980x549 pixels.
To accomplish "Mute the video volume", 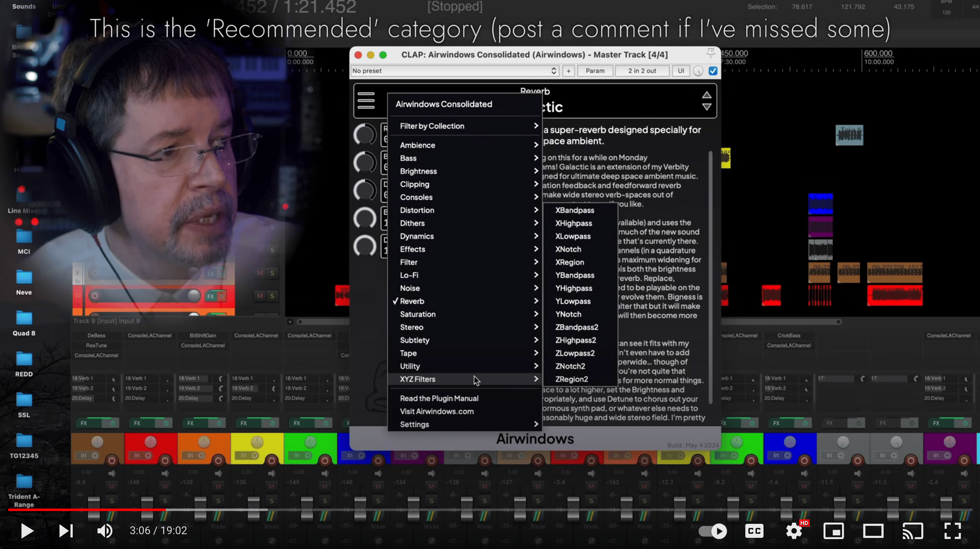I will [105, 530].
